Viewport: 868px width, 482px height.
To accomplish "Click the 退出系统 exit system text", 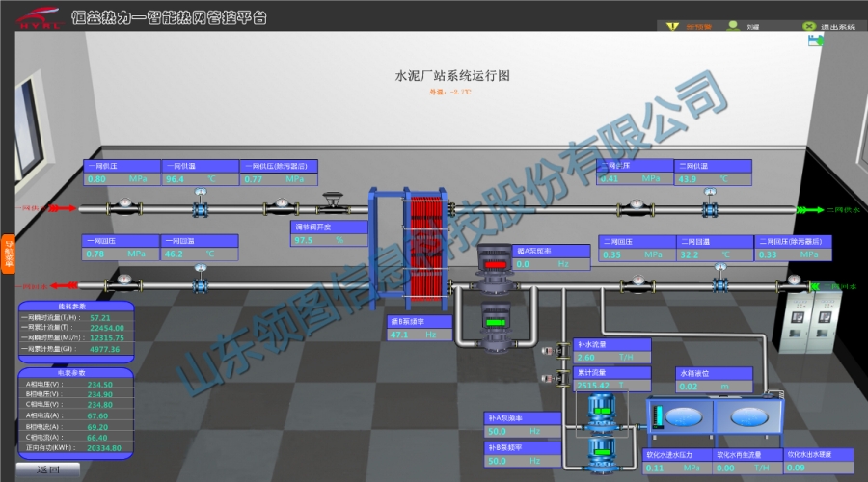I will pos(835,27).
